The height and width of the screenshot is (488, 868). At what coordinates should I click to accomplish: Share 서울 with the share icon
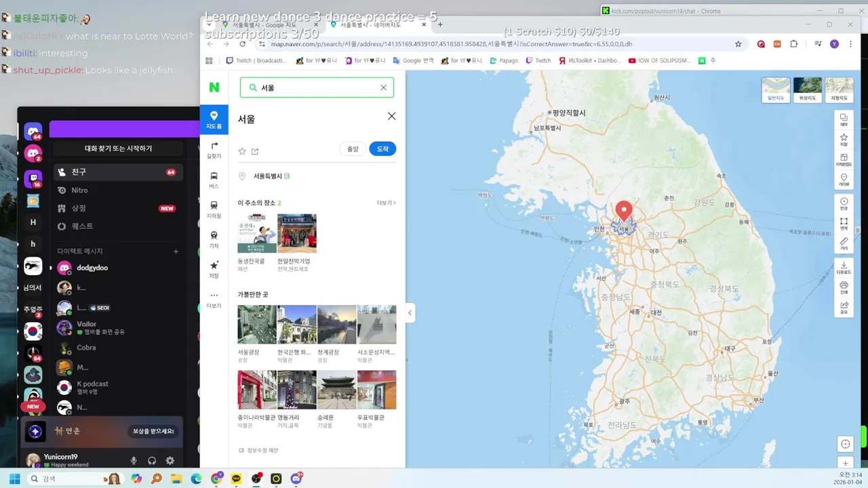[x=255, y=151]
